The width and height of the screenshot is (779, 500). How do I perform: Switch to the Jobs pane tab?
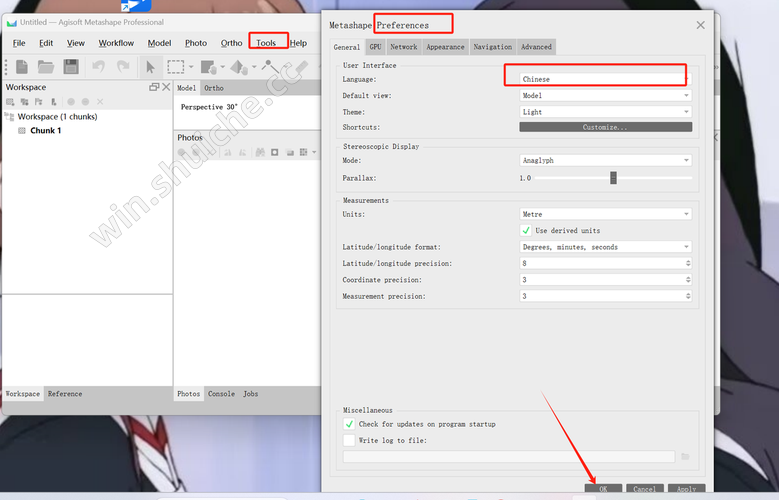tap(250, 394)
